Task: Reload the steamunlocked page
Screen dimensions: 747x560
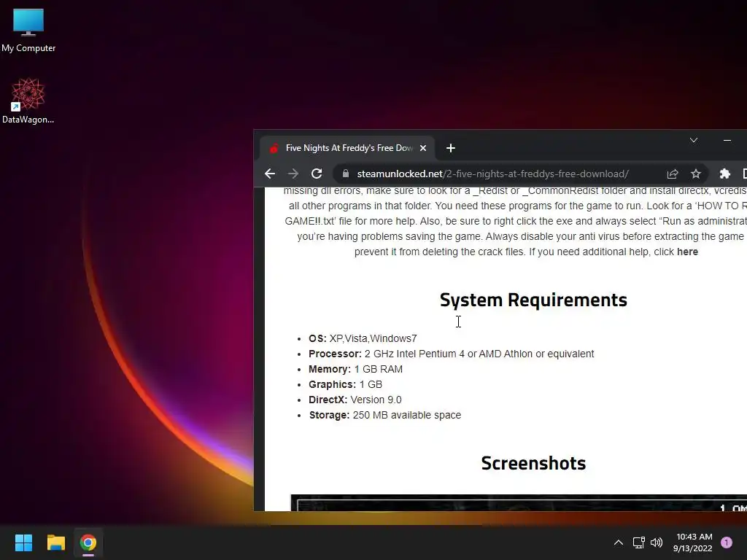Action: [x=317, y=174]
